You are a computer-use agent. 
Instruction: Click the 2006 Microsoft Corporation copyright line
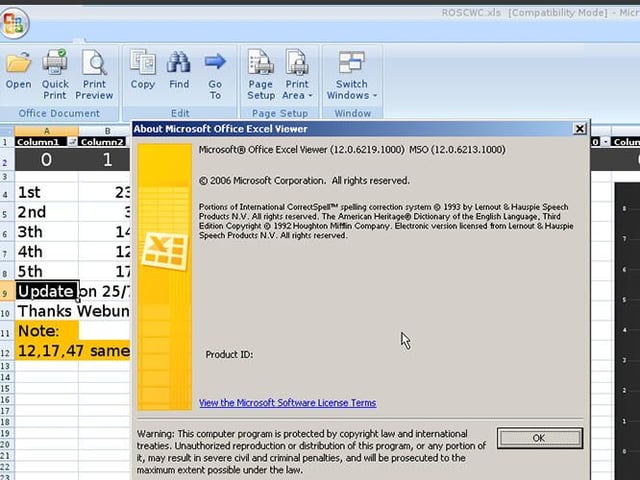coord(304,180)
